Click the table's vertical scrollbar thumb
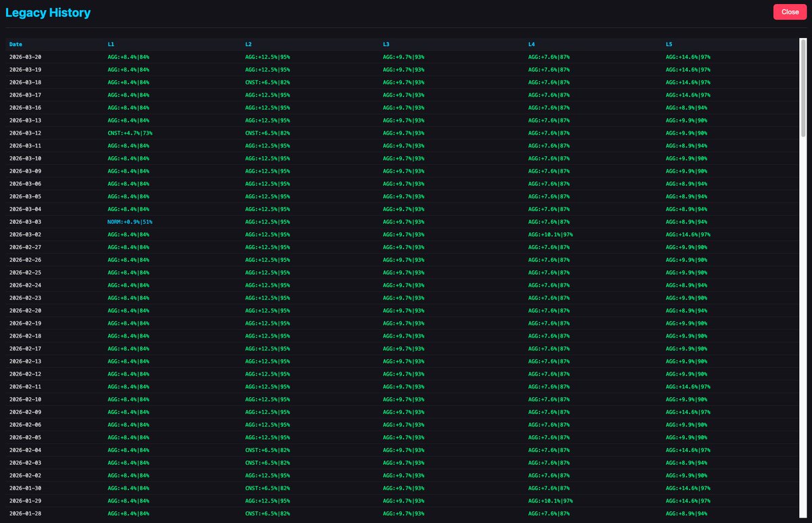This screenshot has width=812, height=523. (x=803, y=88)
